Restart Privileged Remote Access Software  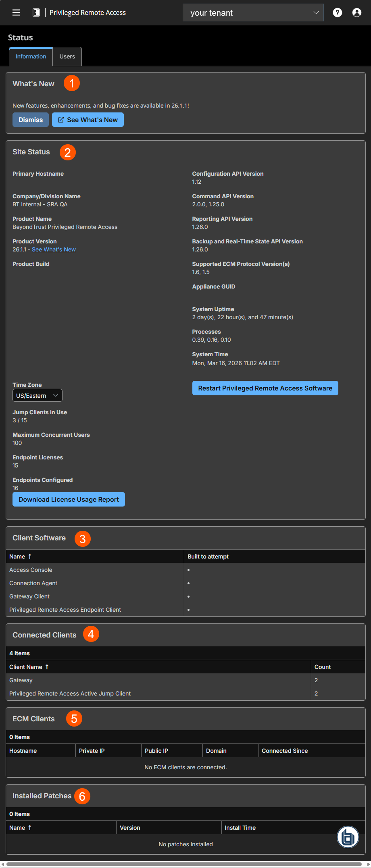click(265, 388)
